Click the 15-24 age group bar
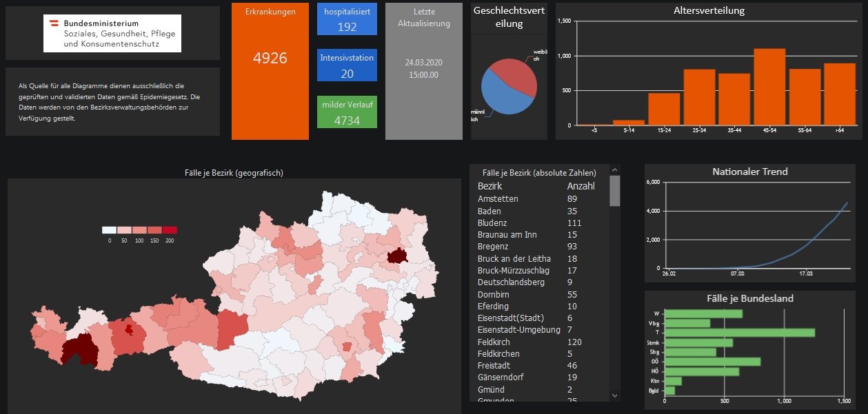 click(x=664, y=109)
